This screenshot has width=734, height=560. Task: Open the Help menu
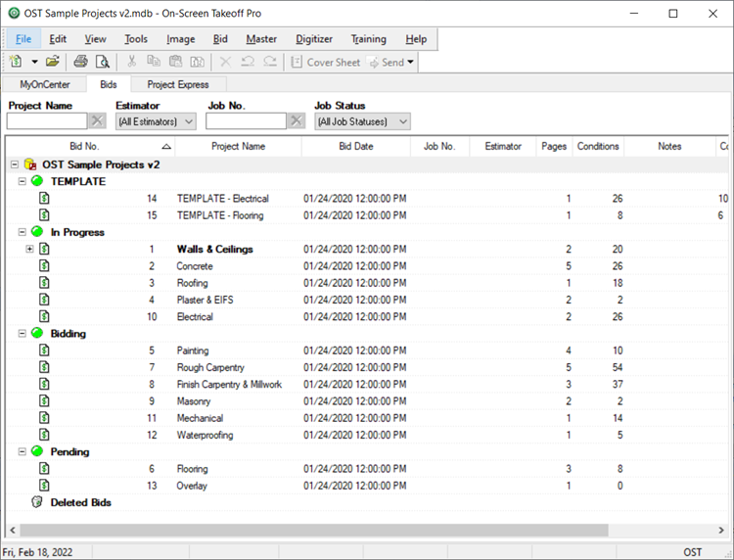click(x=416, y=39)
